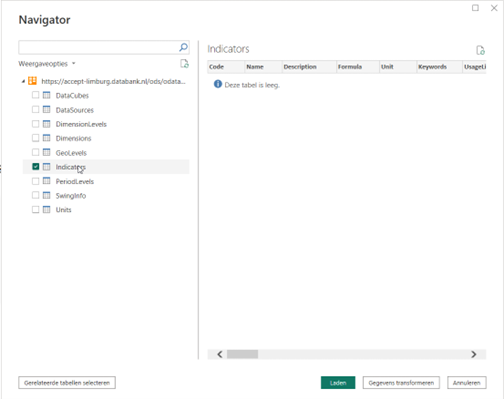Click the DataCubes table icon
This screenshot has height=399, width=504.
[x=47, y=95]
